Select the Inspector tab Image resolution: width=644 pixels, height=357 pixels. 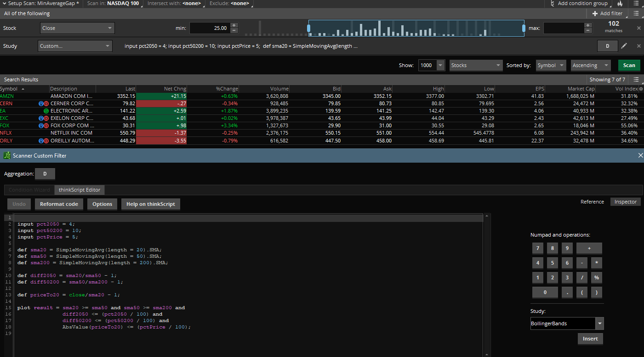coord(626,202)
